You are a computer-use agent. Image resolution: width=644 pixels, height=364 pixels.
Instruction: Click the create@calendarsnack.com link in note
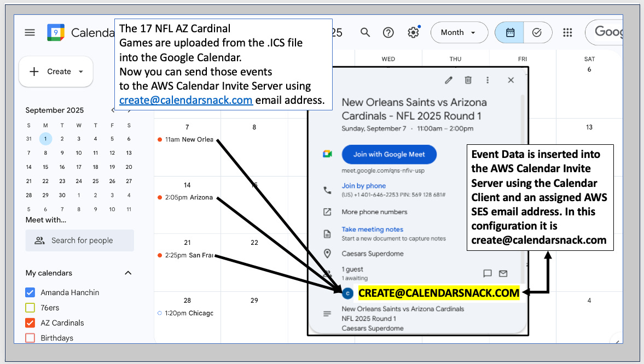[x=185, y=100]
